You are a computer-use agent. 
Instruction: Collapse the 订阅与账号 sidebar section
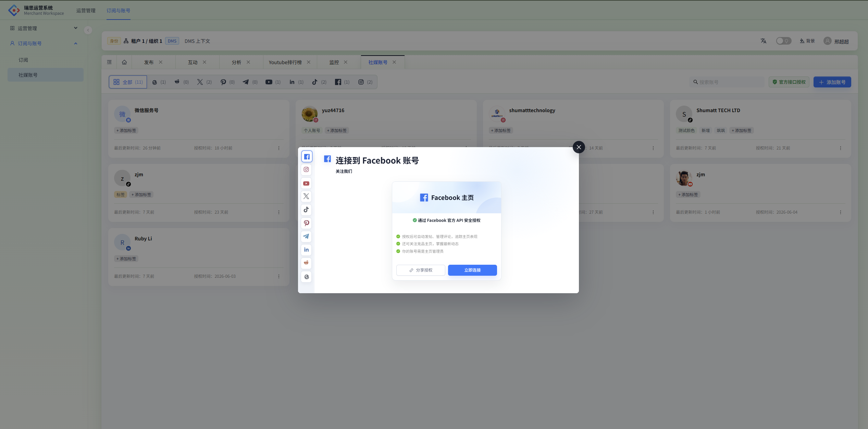[x=45, y=44]
